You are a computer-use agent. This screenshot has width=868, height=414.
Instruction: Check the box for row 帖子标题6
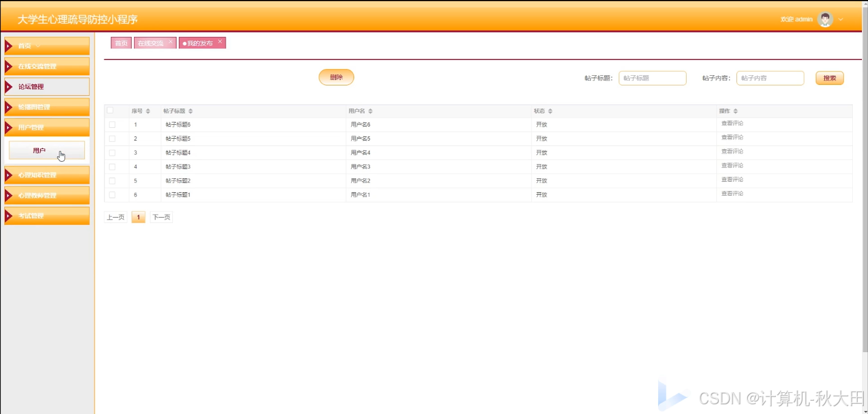tap(112, 124)
